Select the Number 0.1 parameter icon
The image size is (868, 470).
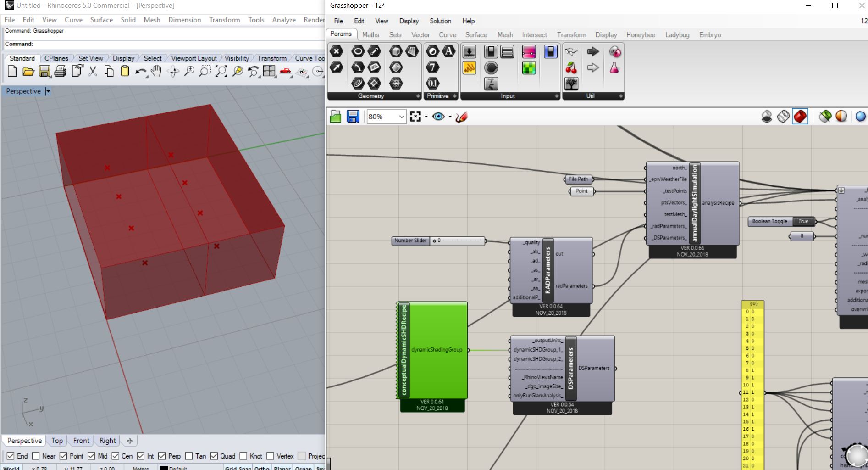point(432,83)
